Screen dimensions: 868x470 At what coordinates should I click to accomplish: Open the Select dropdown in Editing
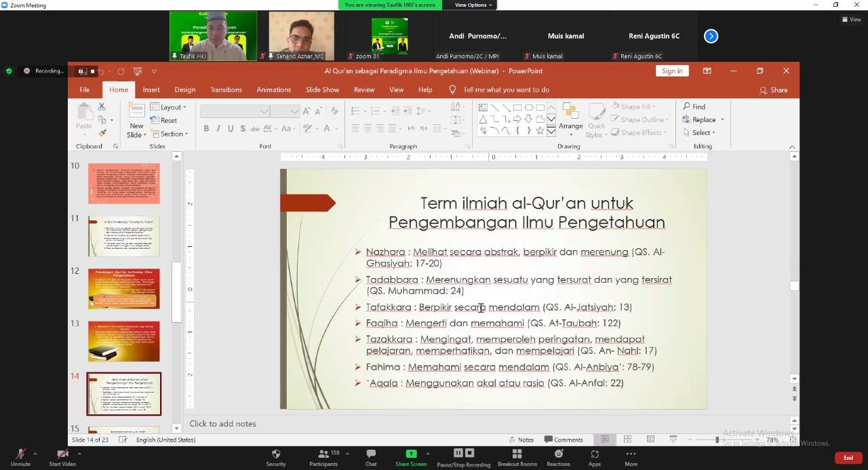(x=699, y=133)
